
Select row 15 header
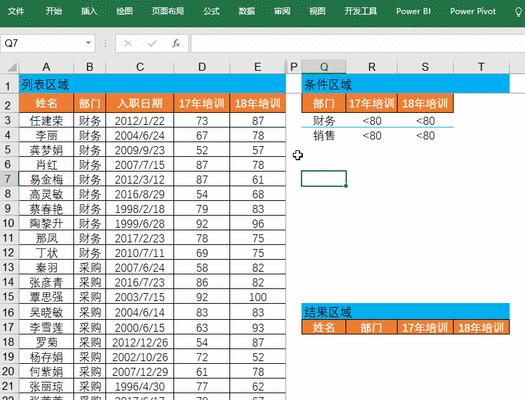click(x=9, y=297)
